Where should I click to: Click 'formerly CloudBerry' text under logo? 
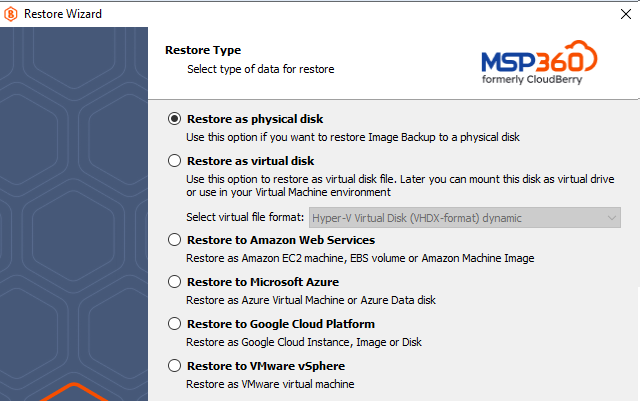532,79
